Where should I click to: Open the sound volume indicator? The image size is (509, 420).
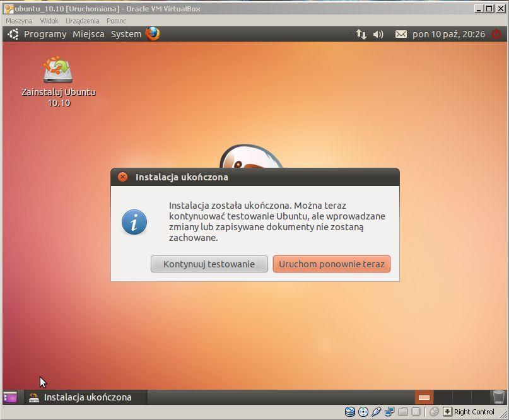tap(378, 34)
